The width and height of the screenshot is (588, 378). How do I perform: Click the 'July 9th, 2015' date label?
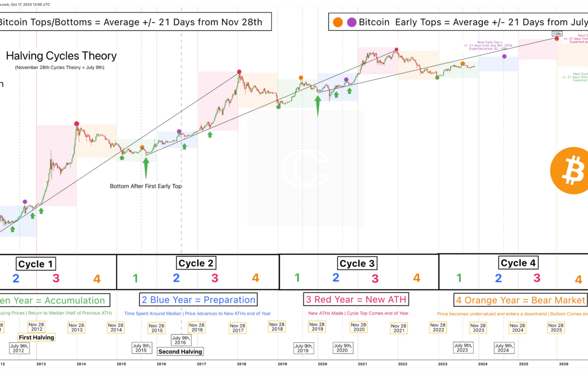click(142, 348)
